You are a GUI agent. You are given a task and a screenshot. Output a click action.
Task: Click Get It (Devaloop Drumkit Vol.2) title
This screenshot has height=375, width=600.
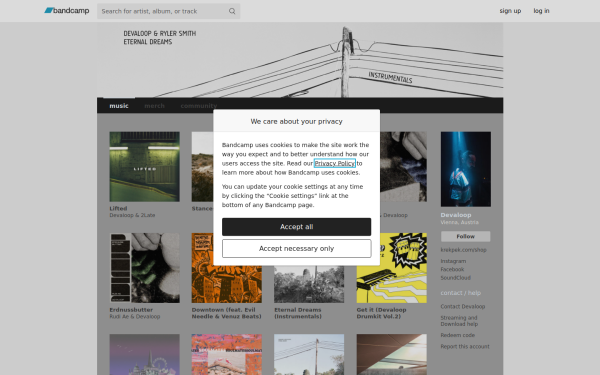[381, 313]
